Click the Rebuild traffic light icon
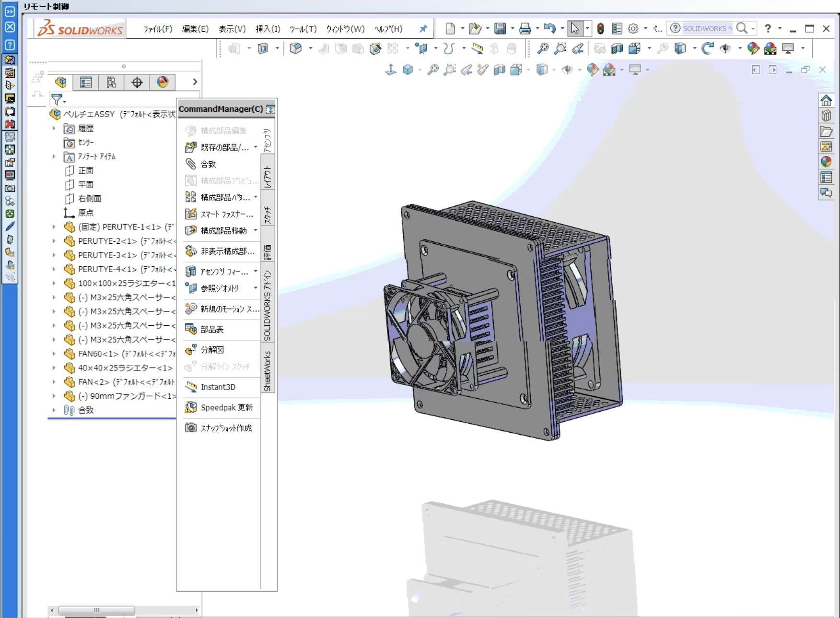This screenshot has width=840, height=618. coord(600,29)
